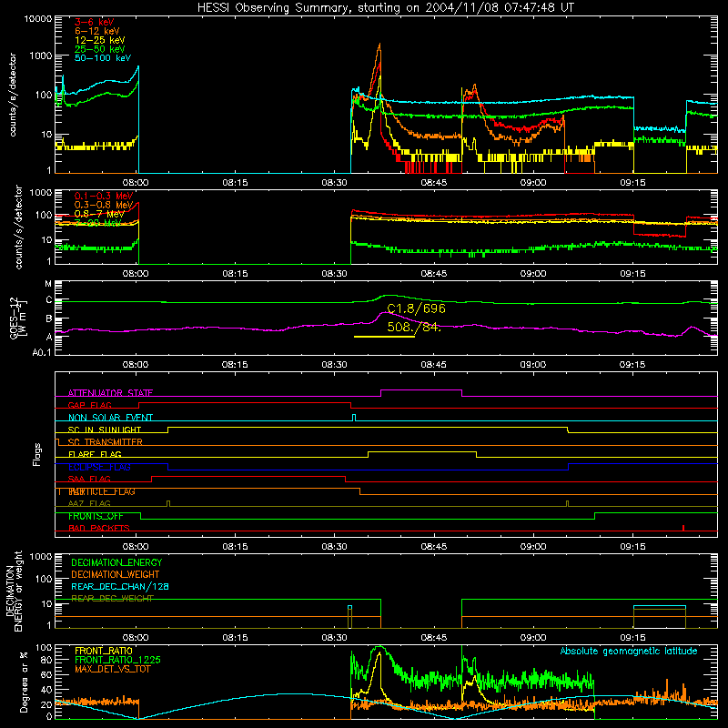728x728 pixels.
Task: Click the HESSI Observing Summary title text
Action: 386,8
